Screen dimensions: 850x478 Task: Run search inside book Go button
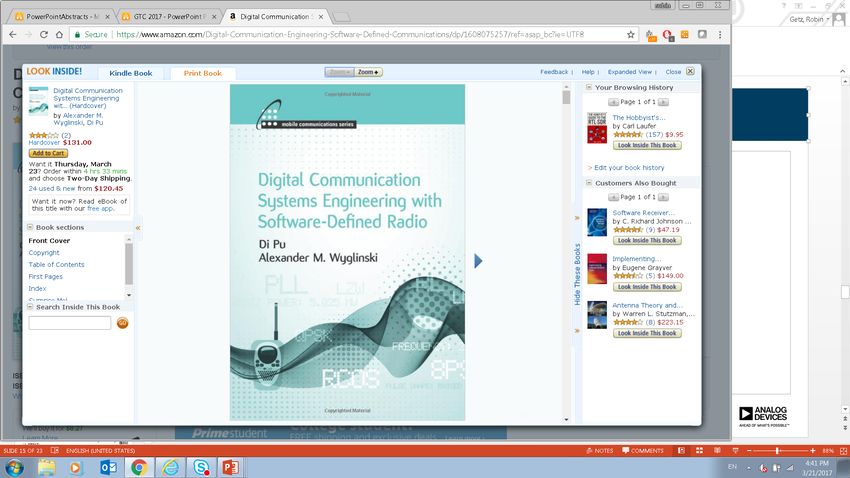pyautogui.click(x=123, y=323)
